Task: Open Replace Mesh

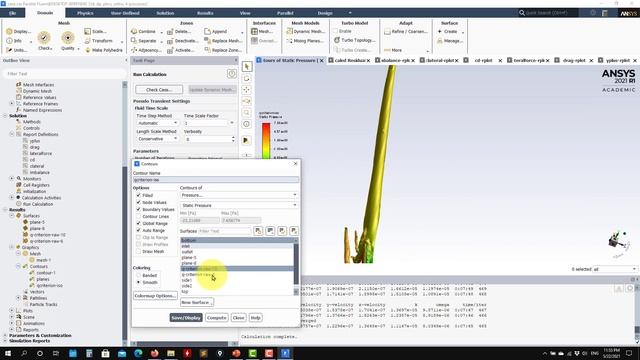Action: (x=223, y=41)
